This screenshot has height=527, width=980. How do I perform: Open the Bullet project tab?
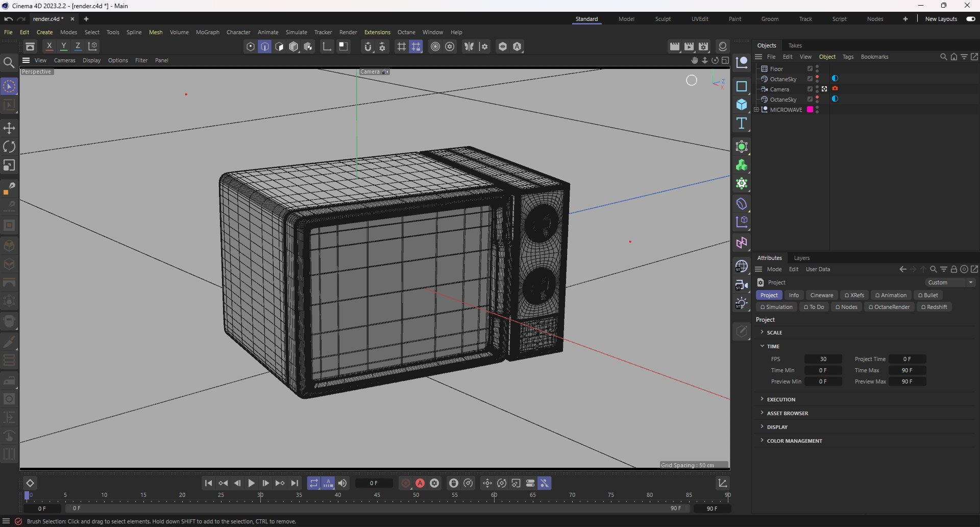(x=928, y=295)
